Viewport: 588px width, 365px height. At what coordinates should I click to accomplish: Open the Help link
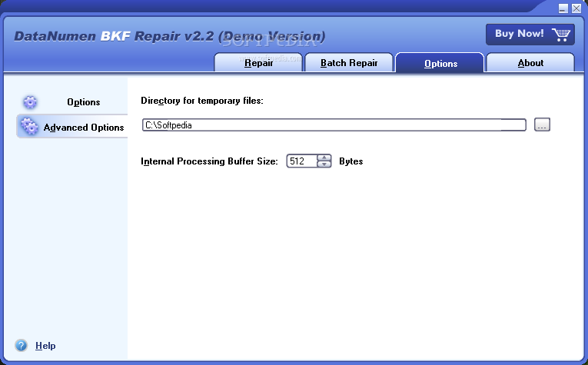click(x=45, y=346)
